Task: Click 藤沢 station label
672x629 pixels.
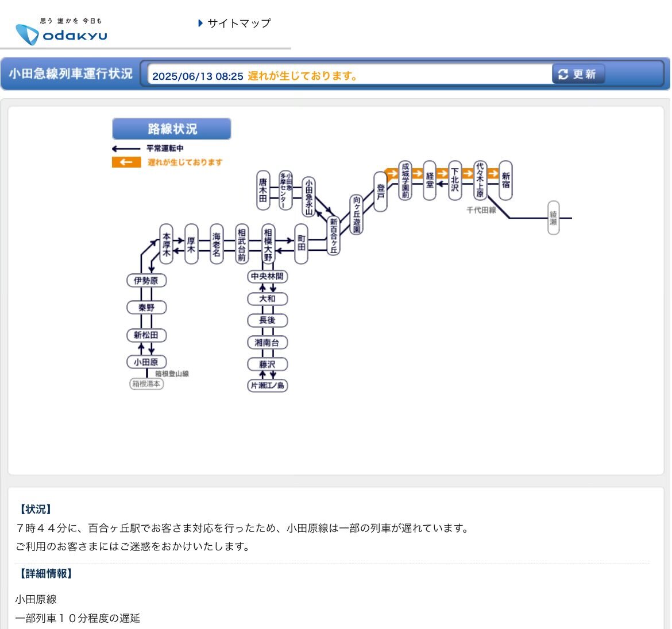Action: pyautogui.click(x=268, y=364)
